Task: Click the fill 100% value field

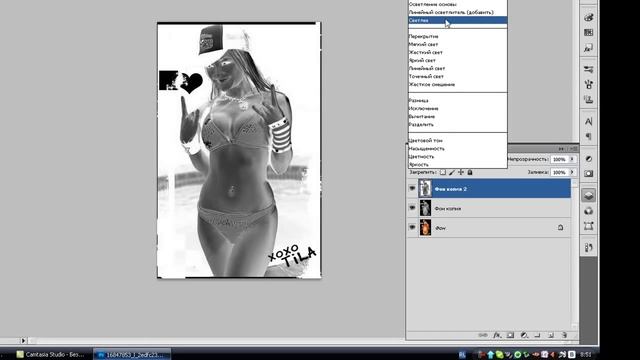Action: point(559,172)
